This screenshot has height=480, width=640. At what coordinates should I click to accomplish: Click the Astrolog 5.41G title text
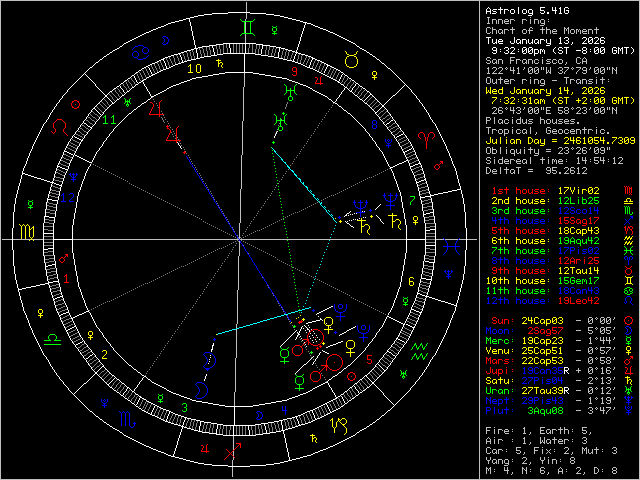pyautogui.click(x=526, y=10)
